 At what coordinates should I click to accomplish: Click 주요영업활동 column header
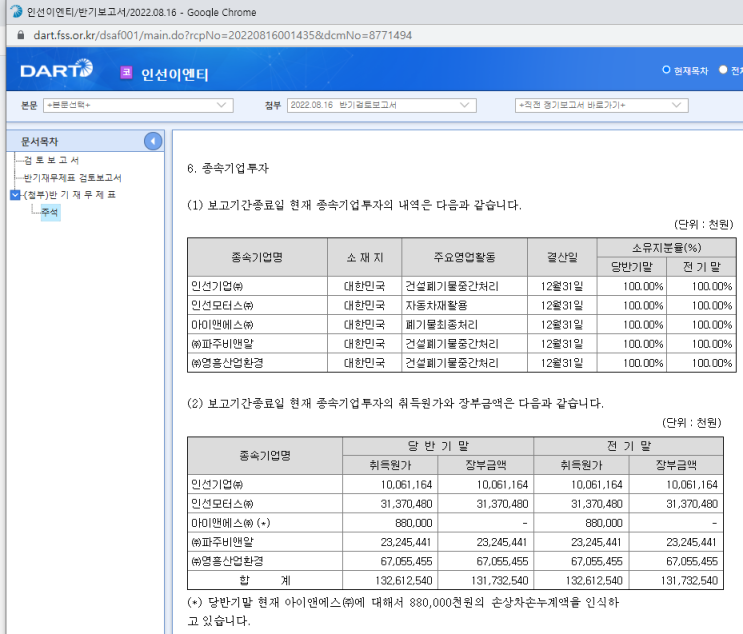click(x=464, y=257)
